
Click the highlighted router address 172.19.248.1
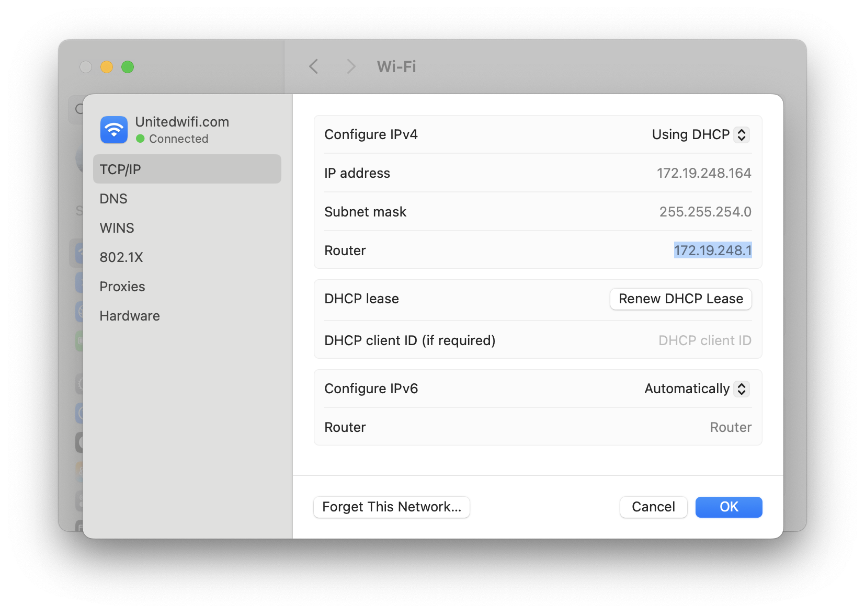713,250
